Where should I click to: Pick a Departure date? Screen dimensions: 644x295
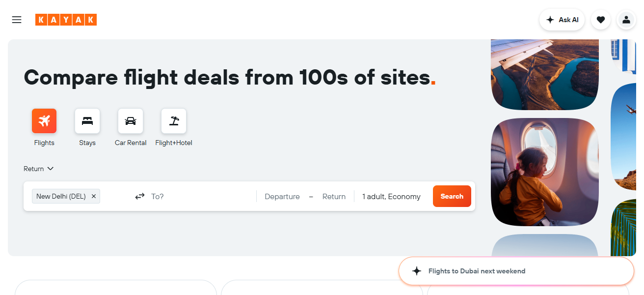click(x=282, y=197)
